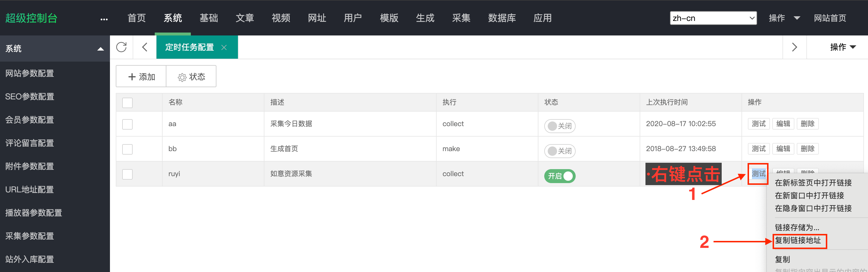Viewport: 868px width, 272px height.
Task: Expand the 操作 dropdown in top navigation
Action: point(784,18)
